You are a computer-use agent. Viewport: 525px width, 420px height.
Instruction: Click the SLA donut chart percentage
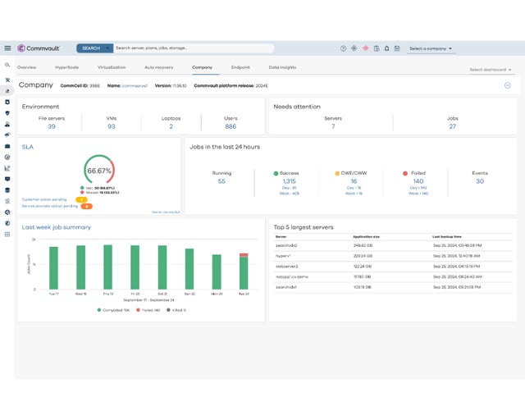click(99, 171)
